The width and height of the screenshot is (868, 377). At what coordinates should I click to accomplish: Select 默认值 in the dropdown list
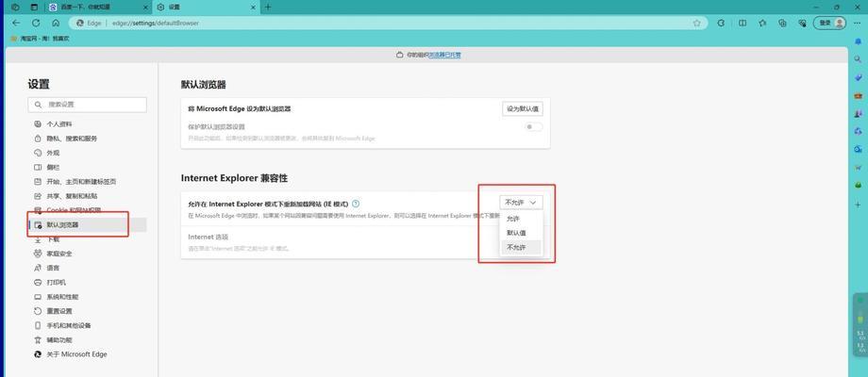521,234
